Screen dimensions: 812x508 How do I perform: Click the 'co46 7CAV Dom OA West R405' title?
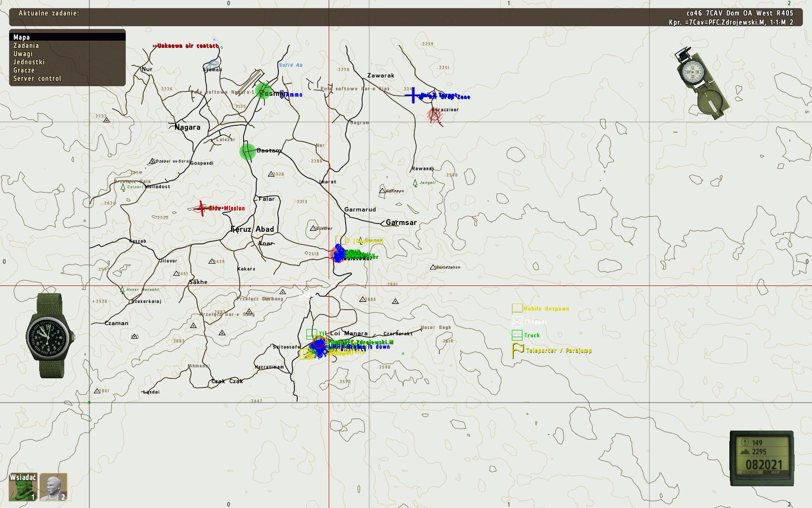coord(740,14)
